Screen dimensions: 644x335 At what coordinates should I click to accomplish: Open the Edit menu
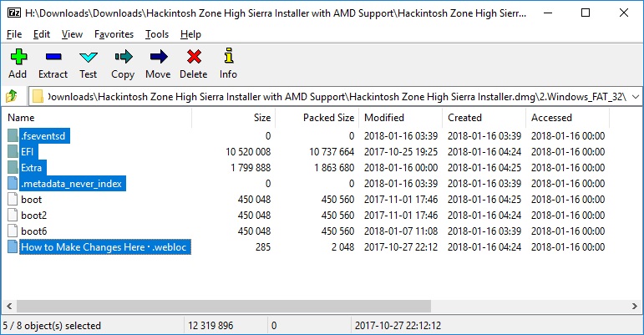(x=42, y=34)
